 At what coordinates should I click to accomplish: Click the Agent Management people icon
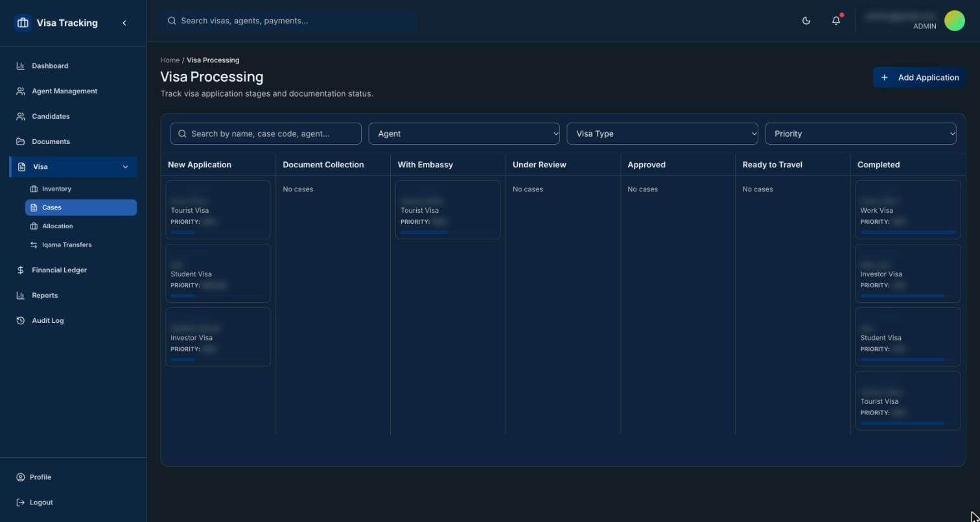[x=20, y=91]
